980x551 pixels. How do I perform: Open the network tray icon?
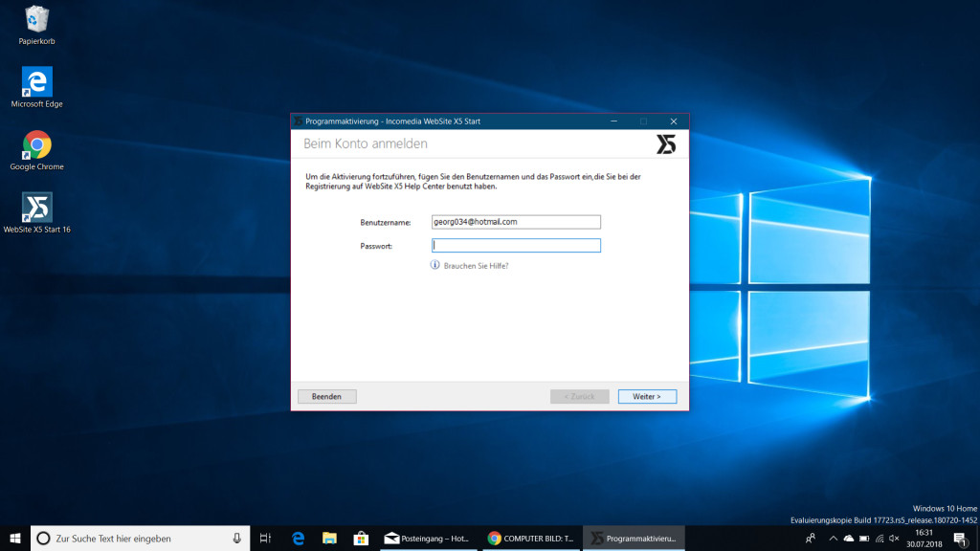pyautogui.click(x=880, y=538)
